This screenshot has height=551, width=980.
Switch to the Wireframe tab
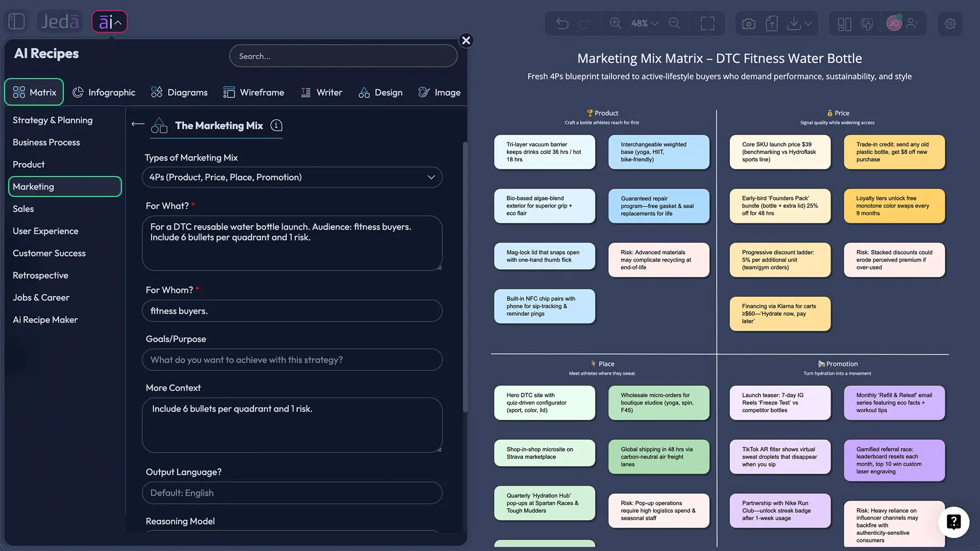(x=254, y=92)
